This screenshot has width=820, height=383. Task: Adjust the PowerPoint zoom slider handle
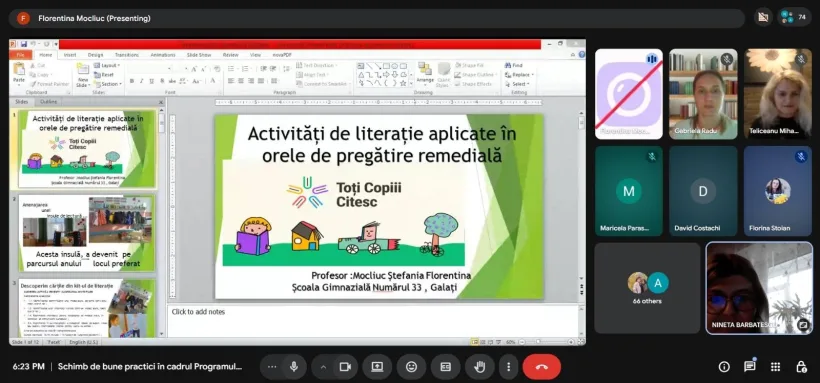(x=538, y=342)
